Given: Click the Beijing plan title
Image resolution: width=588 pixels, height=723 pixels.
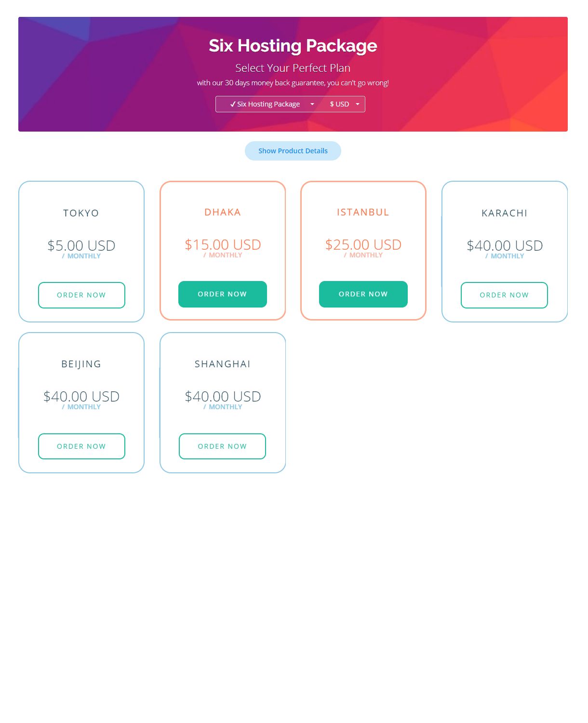Looking at the screenshot, I should [x=81, y=364].
